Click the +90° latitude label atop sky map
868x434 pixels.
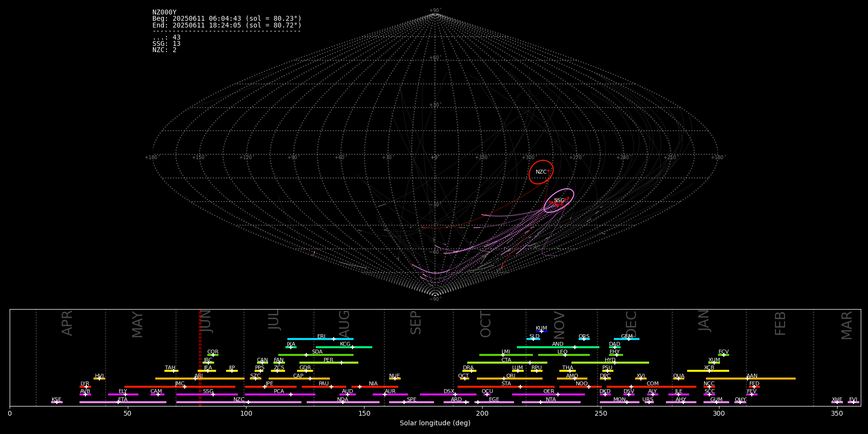click(x=435, y=11)
